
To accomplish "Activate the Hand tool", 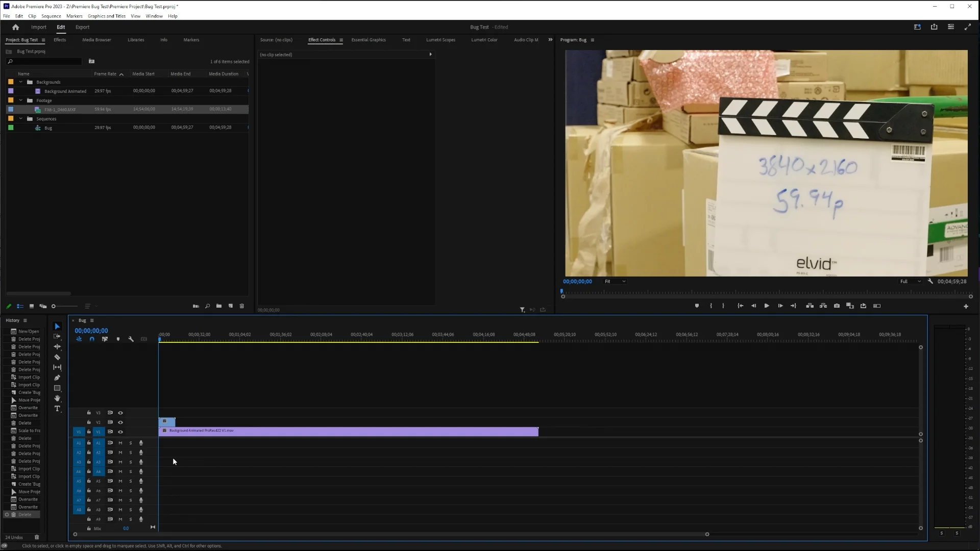I will [57, 398].
